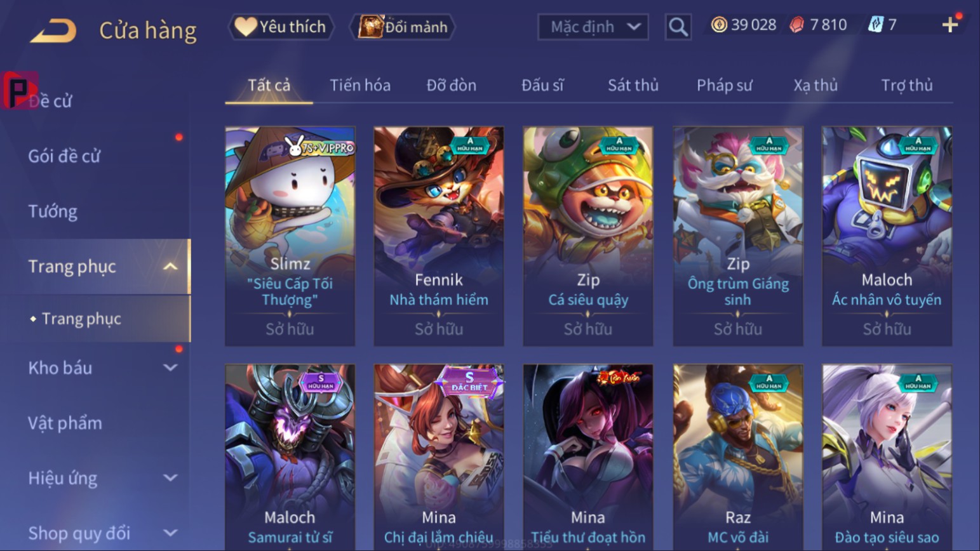The height and width of the screenshot is (551, 980).
Task: Switch to the Pháp sư tab
Action: (x=724, y=85)
